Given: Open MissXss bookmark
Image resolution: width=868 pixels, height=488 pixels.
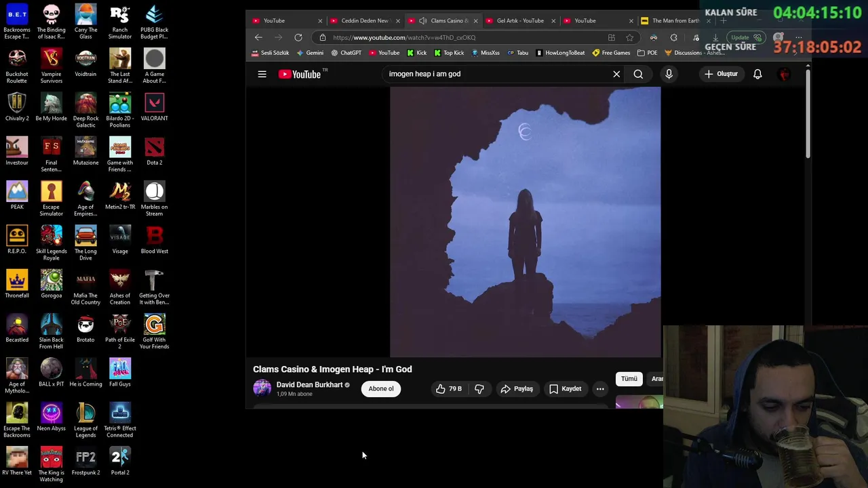Looking at the screenshot, I should click(x=486, y=53).
